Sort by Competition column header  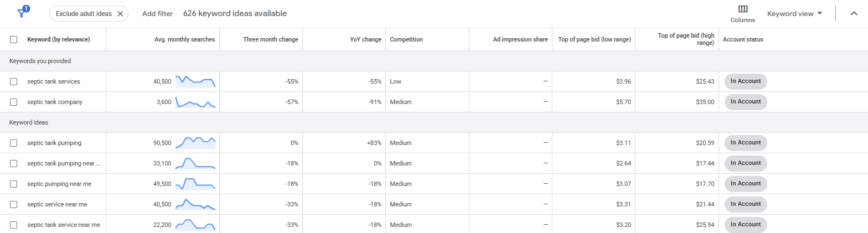(406, 40)
